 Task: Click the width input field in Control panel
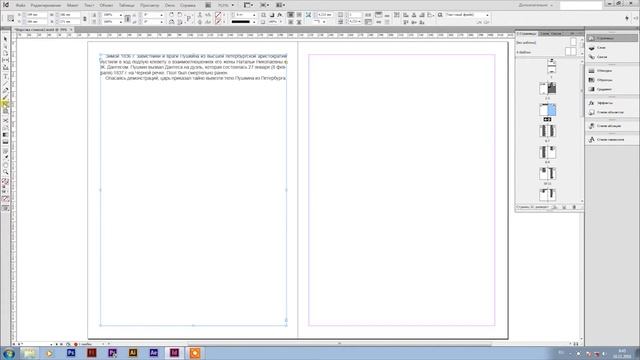69,15
